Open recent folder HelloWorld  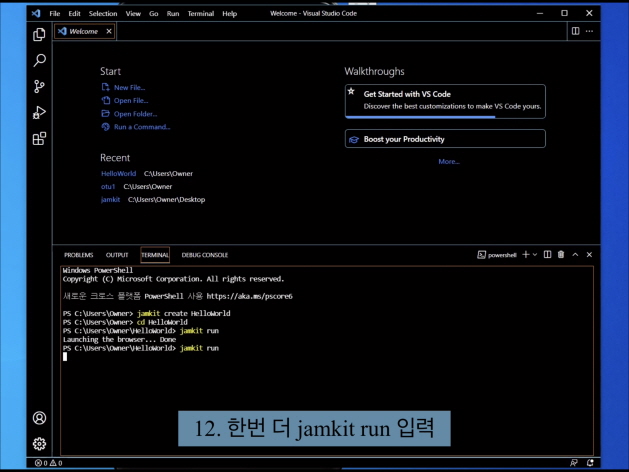(x=118, y=174)
